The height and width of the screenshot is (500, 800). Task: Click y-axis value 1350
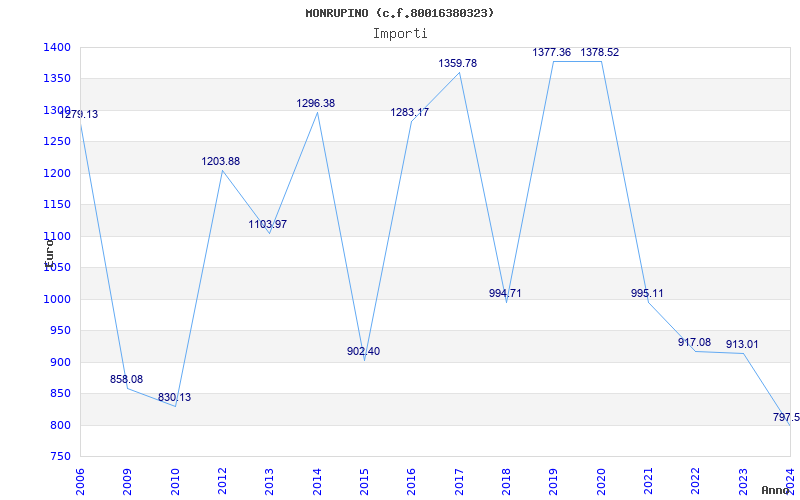coord(57,79)
